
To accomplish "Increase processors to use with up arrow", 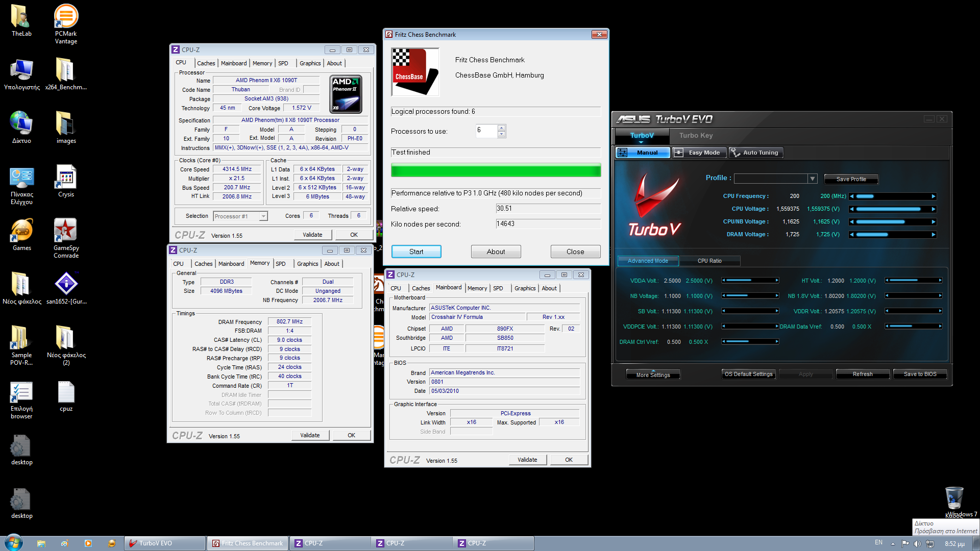I will click(501, 128).
